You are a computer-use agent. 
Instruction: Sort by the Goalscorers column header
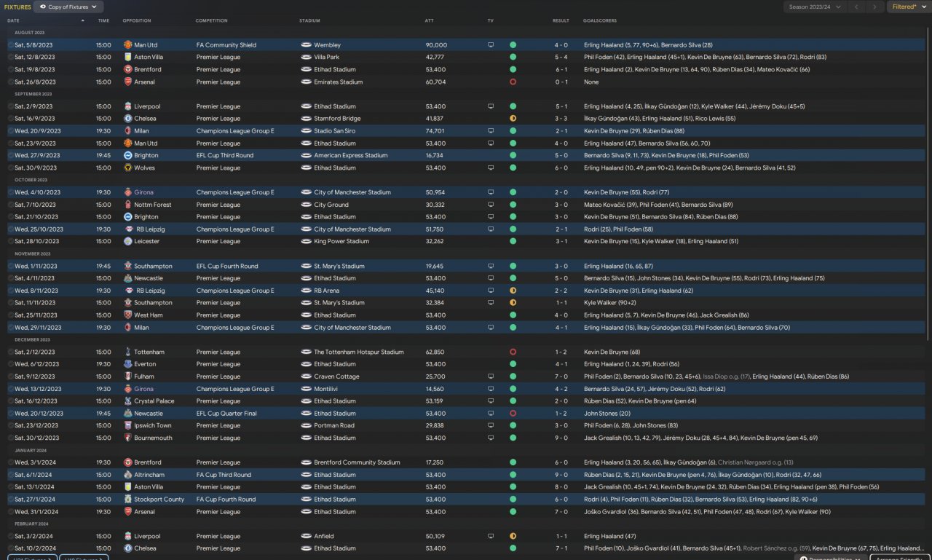(599, 20)
